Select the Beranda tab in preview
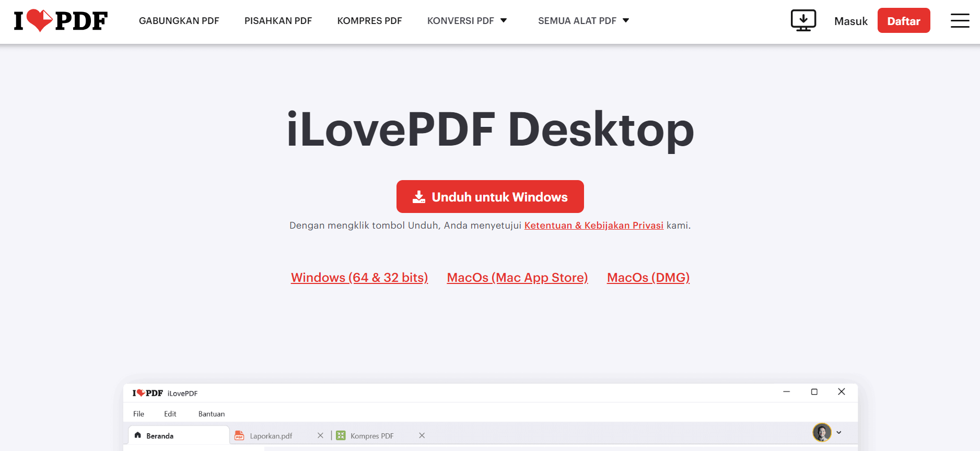 (x=179, y=435)
